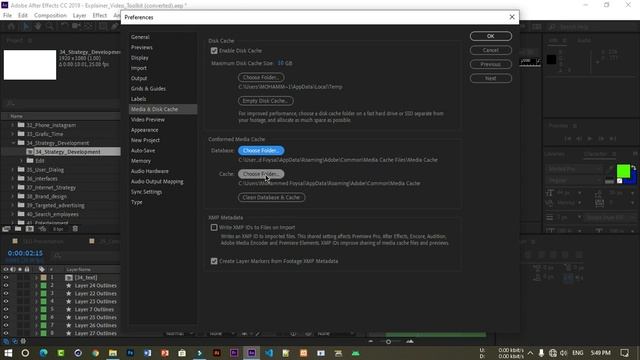The image size is (640, 360).
Task: Click the label color of 34_text layer
Action: 43,278
